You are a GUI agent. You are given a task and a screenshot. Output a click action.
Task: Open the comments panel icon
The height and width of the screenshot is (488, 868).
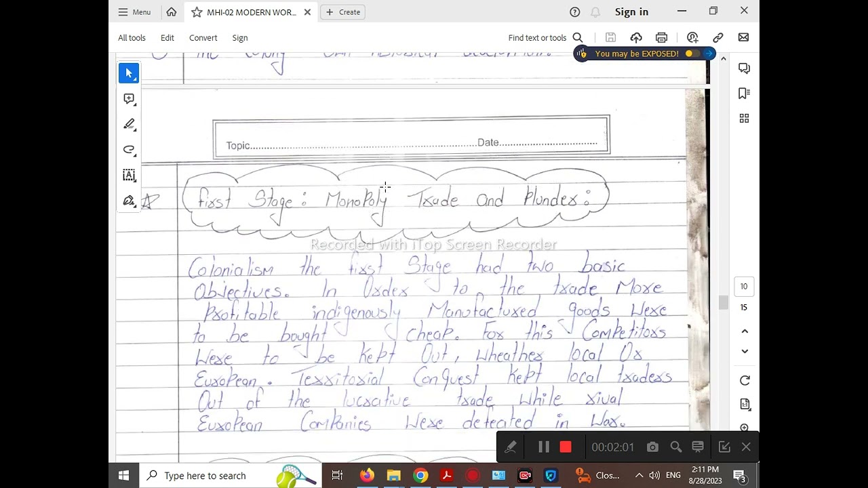click(x=744, y=68)
